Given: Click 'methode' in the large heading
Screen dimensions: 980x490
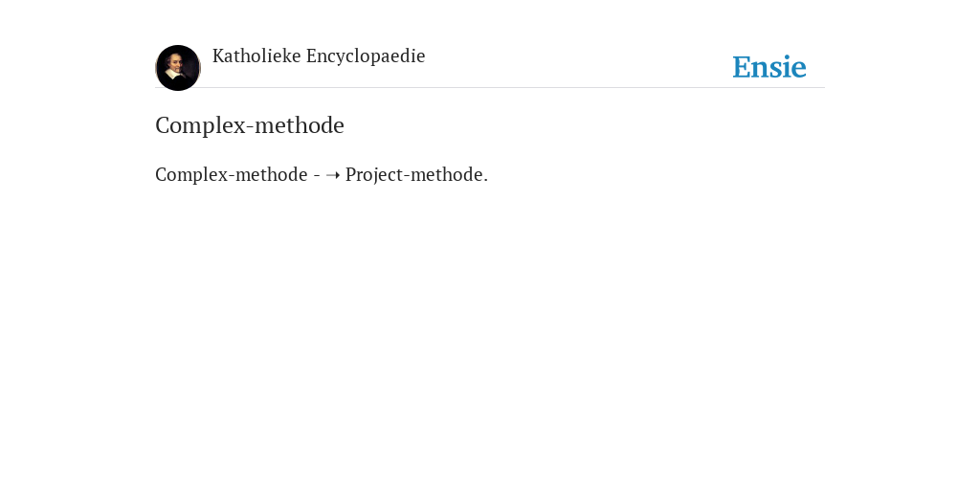Looking at the screenshot, I should coord(300,125).
